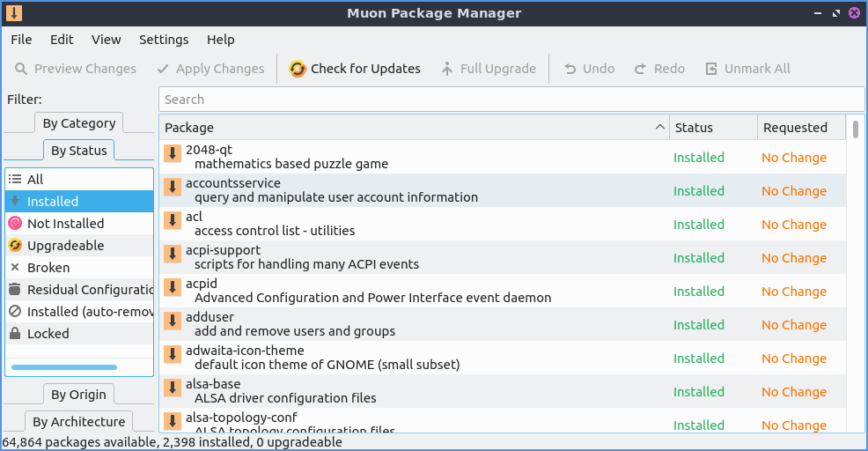This screenshot has width=868, height=451.
Task: Click into the package Search field
Action: (511, 100)
